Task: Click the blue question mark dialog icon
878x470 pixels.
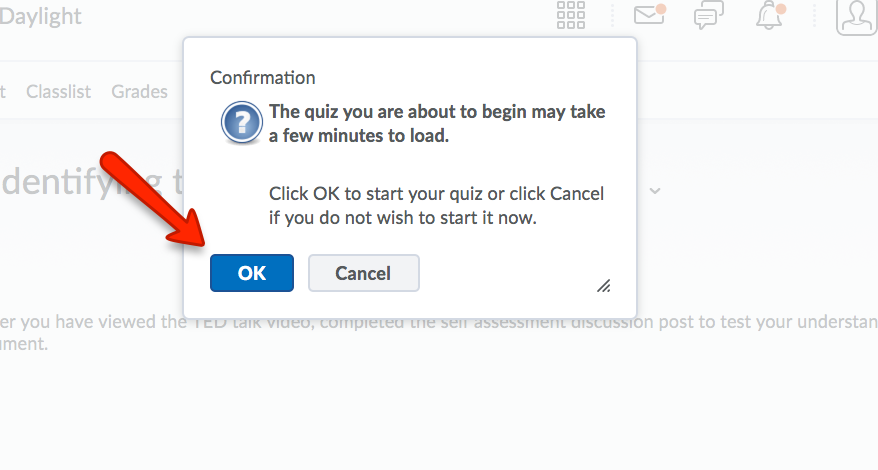Action: point(241,124)
